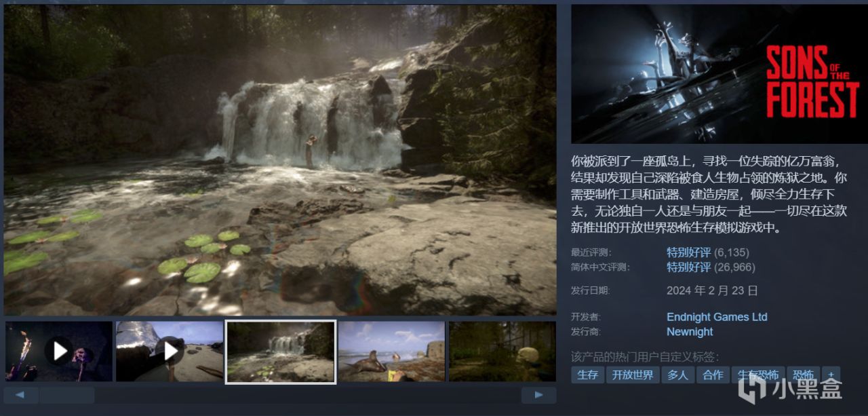Click the 开发者 label
Screen dimensions: 868x416
click(x=587, y=318)
